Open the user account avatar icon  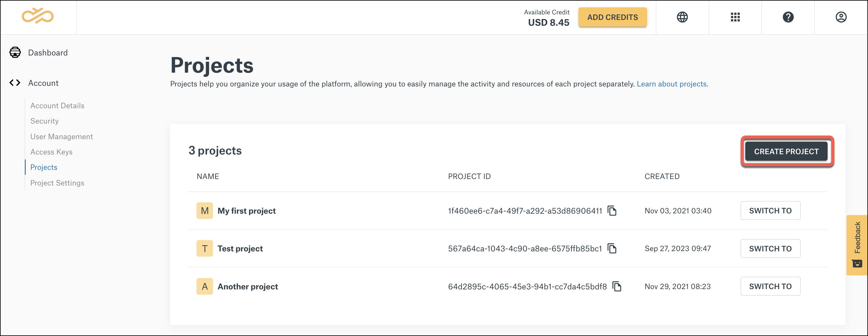click(841, 17)
